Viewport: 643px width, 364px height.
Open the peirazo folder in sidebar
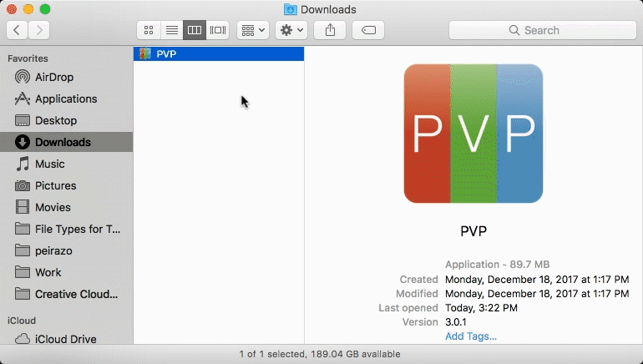coord(67,250)
